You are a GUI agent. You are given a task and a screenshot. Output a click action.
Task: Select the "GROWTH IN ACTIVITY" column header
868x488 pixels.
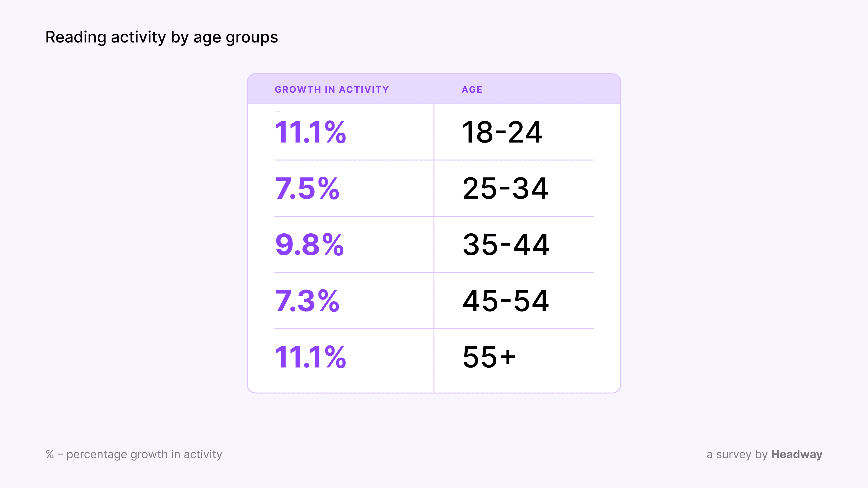(332, 90)
